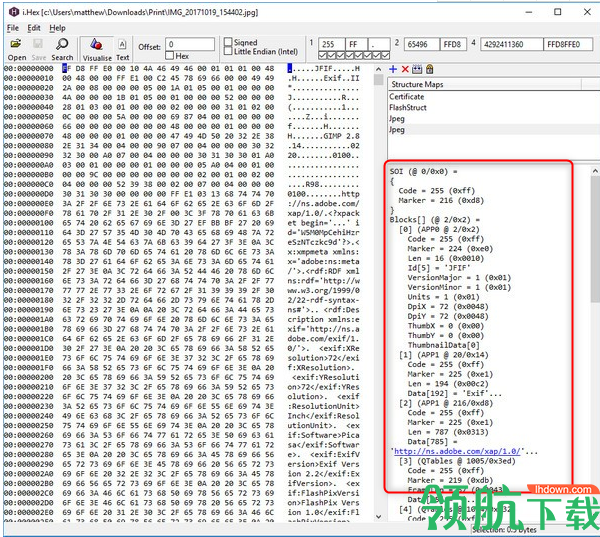Activate the Visualise view button
Image resolution: width=600 pixels, height=537 pixels.
pyautogui.click(x=97, y=50)
